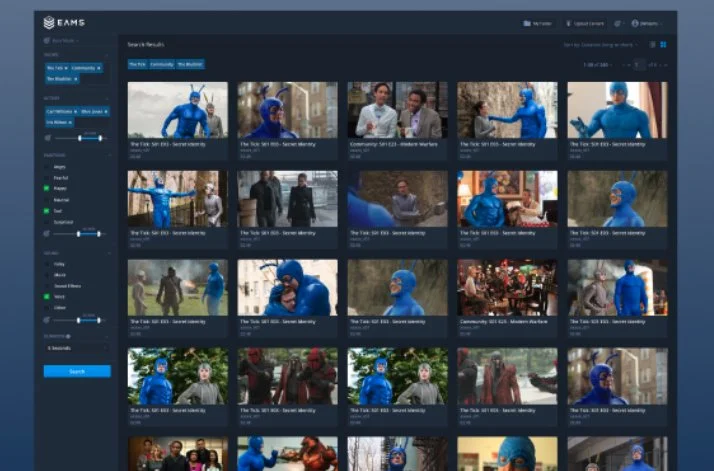Open thumbnail of Tick waving at camera indoors
Screen dimensions: 714x471
(x=617, y=110)
